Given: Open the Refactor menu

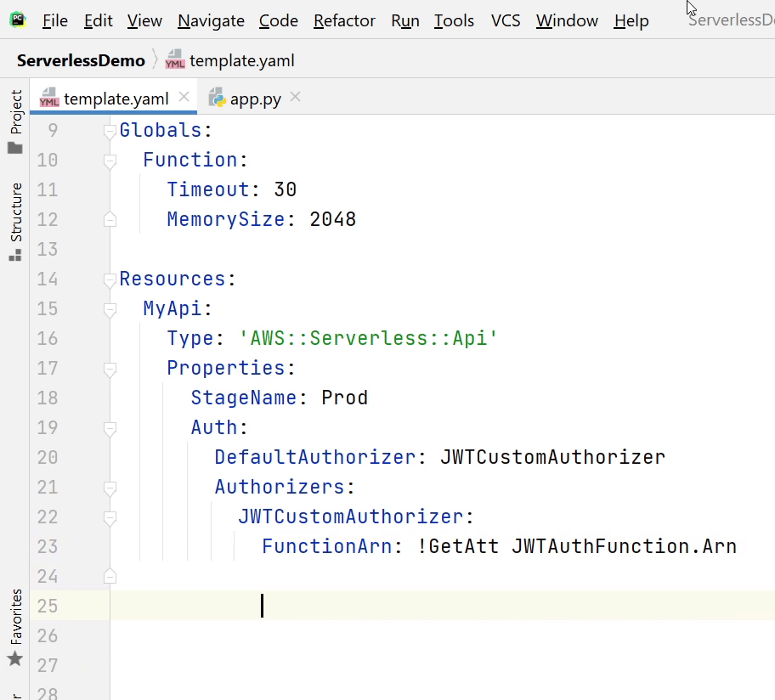Looking at the screenshot, I should click(344, 20).
